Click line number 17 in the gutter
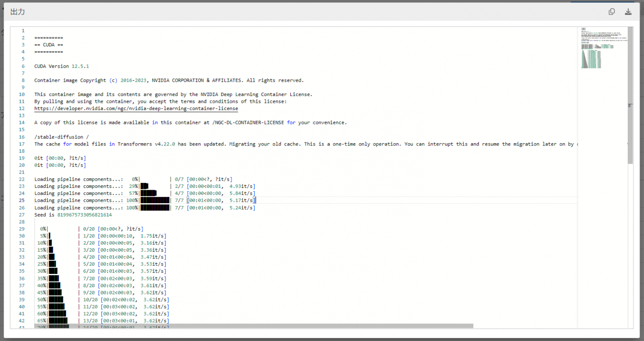The image size is (644, 341). pos(22,144)
